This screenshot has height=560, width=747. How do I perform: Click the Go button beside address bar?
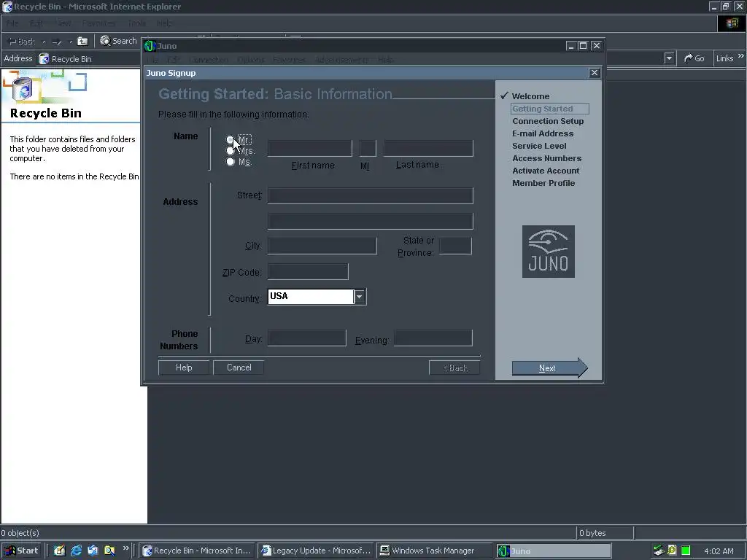694,58
